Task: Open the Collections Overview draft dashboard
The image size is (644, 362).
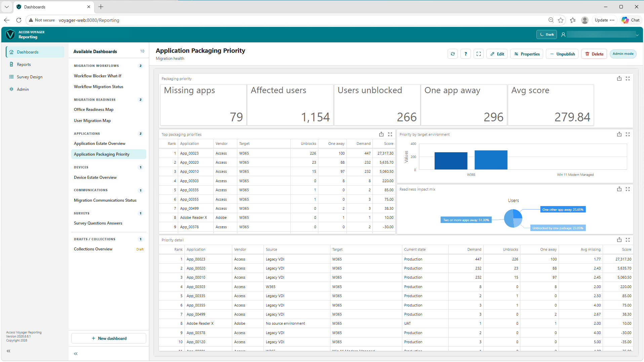Action: coord(109,249)
